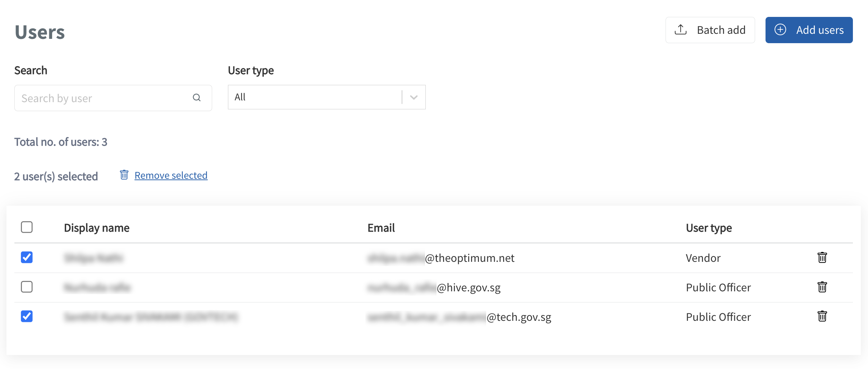The width and height of the screenshot is (868, 369).
Task: Click the chevron on the All dropdown
Action: [x=413, y=97]
